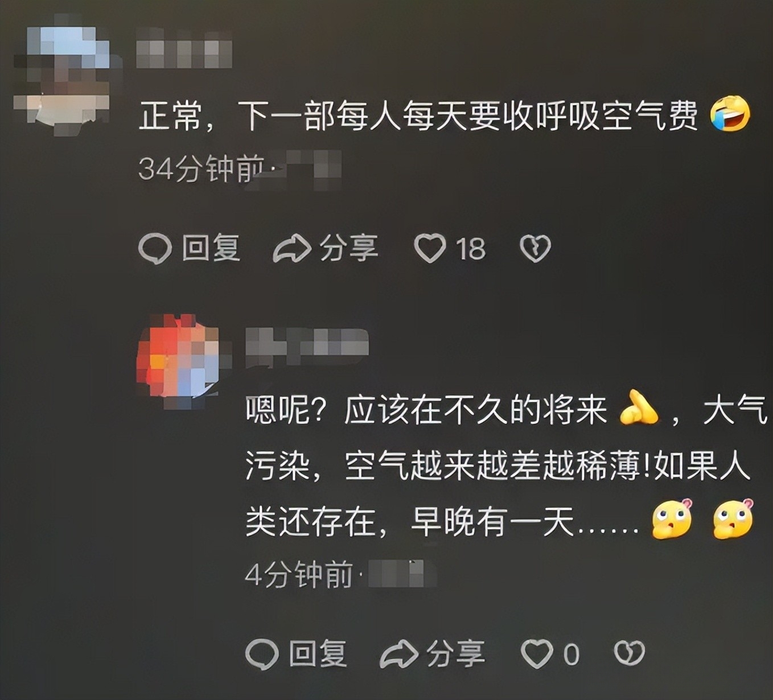
Task: Click 回复 text under the nested reply
Action: point(318,653)
